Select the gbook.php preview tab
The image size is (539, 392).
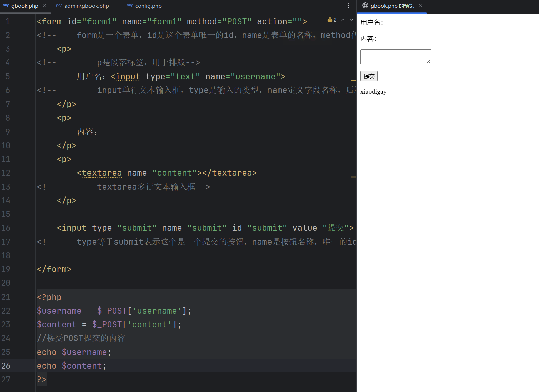(392, 6)
